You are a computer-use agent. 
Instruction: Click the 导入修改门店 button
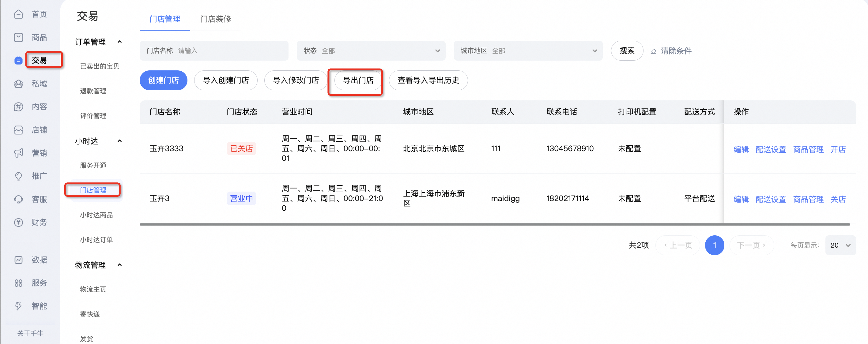296,80
